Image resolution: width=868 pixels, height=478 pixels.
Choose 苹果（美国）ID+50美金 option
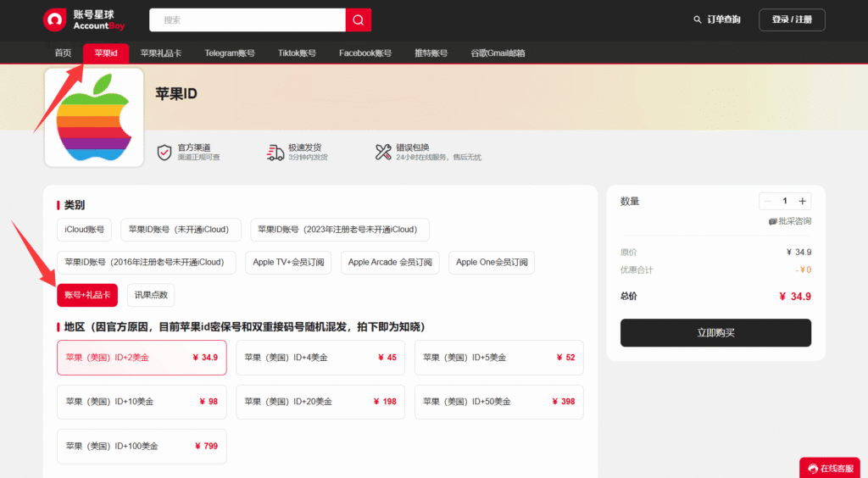tap(498, 402)
